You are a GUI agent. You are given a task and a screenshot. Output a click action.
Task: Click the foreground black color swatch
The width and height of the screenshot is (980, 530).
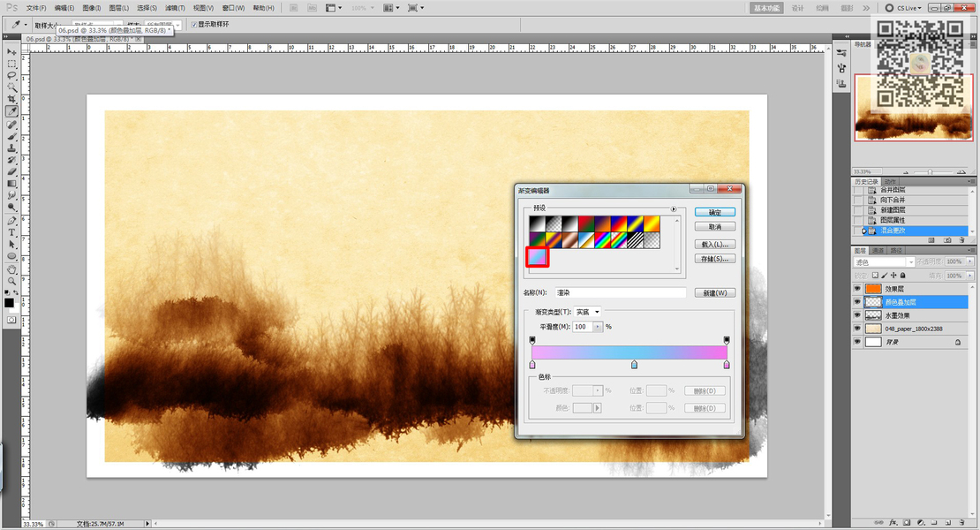[x=9, y=302]
